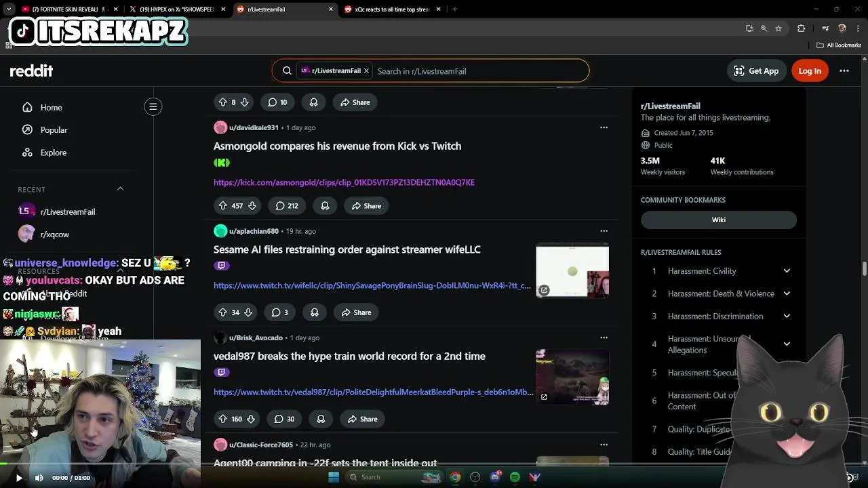Share the top post with 8 votes

pos(355,102)
